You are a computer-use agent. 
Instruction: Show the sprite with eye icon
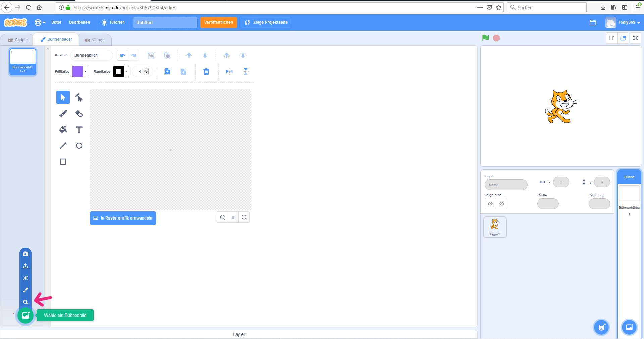490,204
